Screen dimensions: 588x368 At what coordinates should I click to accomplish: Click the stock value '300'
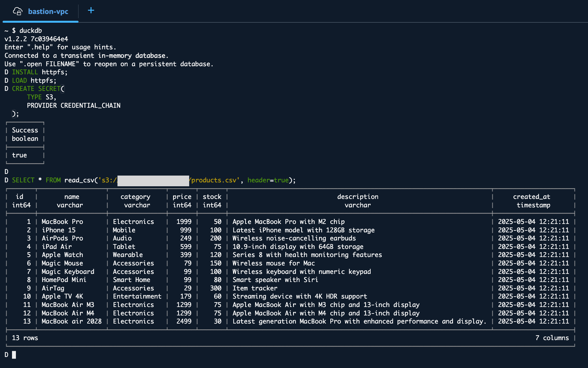pos(216,288)
